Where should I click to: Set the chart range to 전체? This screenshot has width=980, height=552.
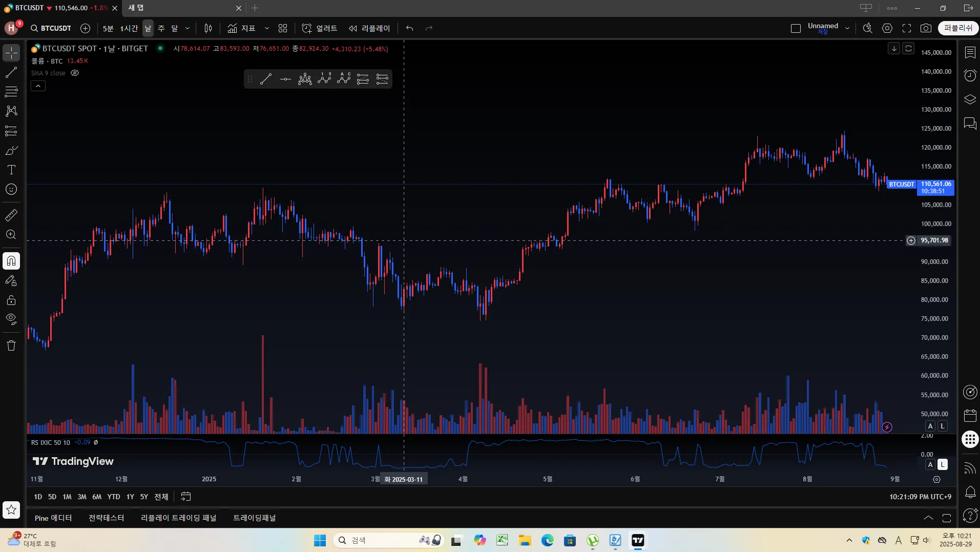[161, 497]
